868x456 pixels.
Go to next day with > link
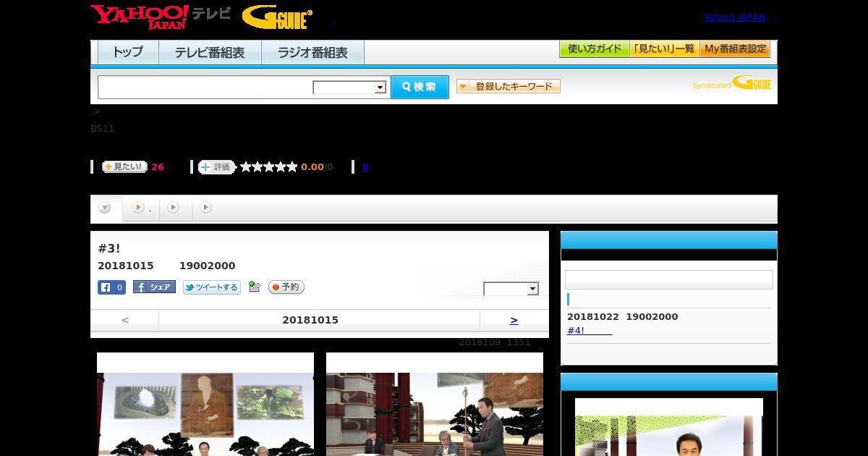514,320
